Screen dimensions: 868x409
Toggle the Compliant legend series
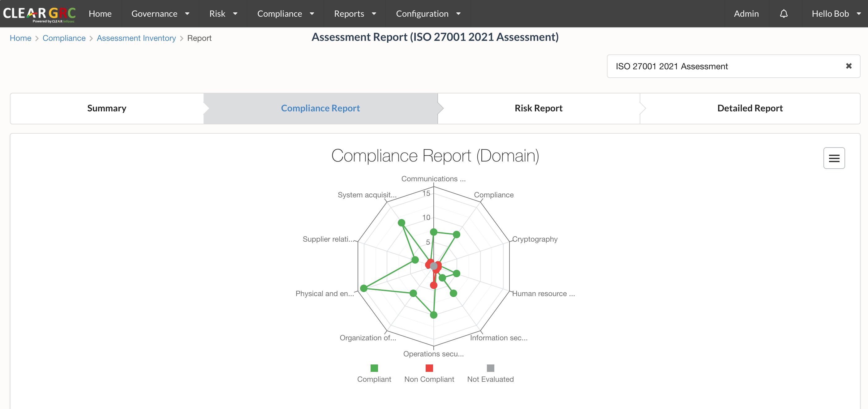click(x=374, y=373)
